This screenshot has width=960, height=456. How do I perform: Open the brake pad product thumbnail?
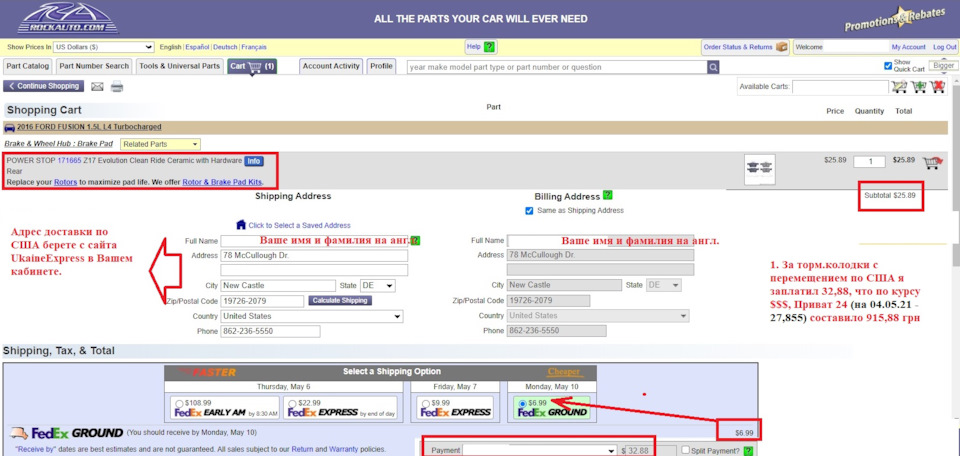click(759, 170)
